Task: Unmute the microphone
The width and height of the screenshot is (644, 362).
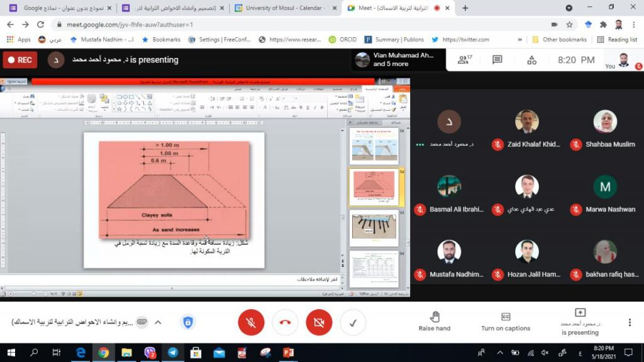Action: (251, 322)
